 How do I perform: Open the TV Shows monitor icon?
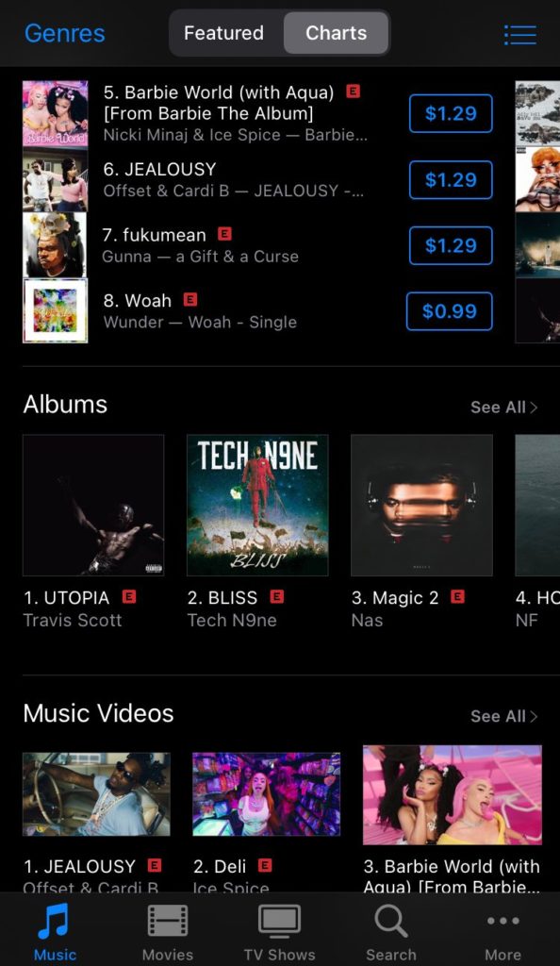point(279,922)
